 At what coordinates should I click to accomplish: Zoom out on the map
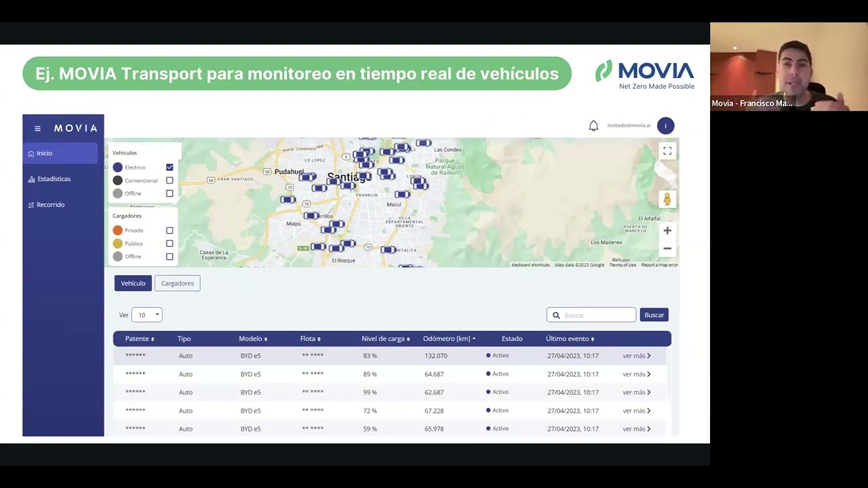[x=667, y=248]
